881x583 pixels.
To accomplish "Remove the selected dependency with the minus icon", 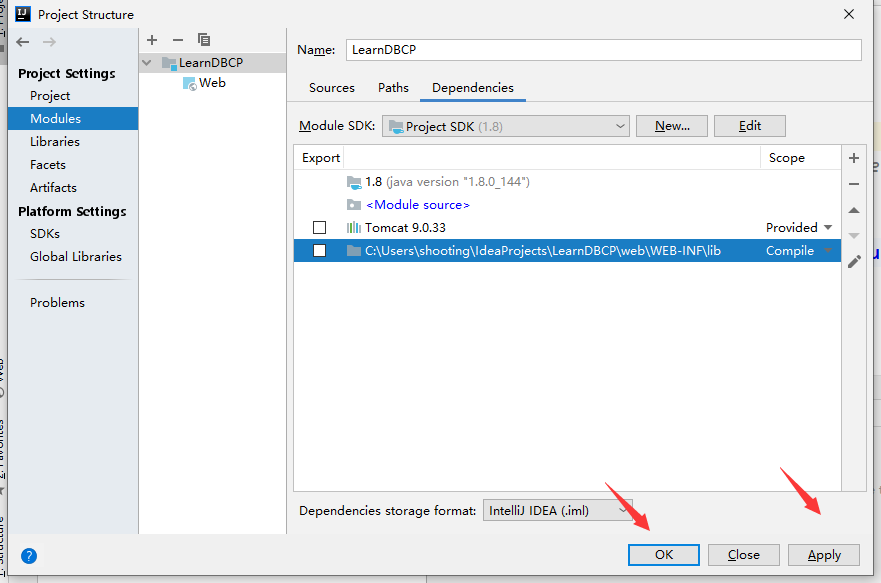I will [854, 184].
